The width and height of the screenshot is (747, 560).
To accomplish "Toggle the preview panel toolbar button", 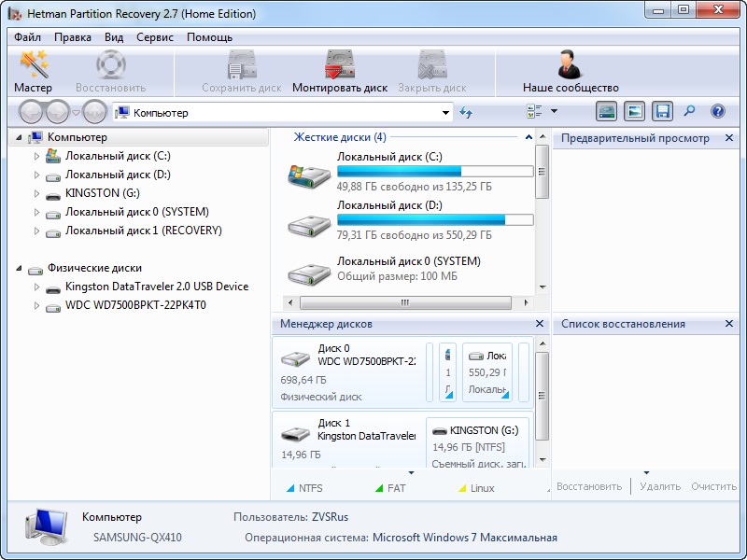I will pyautogui.click(x=635, y=112).
